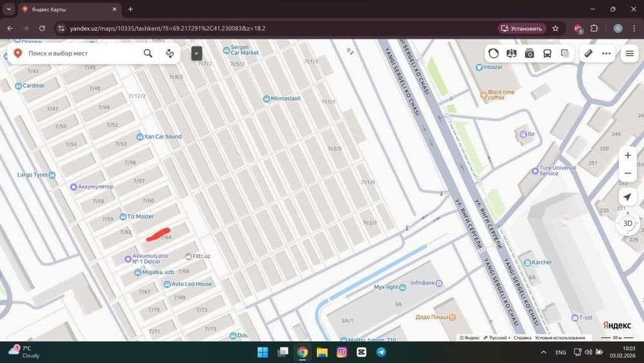Collapse the side panel with the arrow toggle
This screenshot has height=363, width=644.
click(x=196, y=54)
